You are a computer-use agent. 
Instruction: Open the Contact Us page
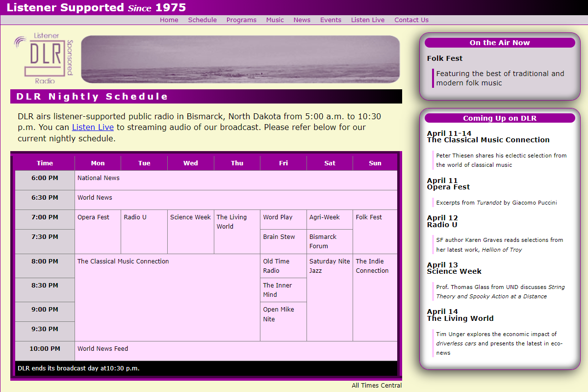(411, 20)
